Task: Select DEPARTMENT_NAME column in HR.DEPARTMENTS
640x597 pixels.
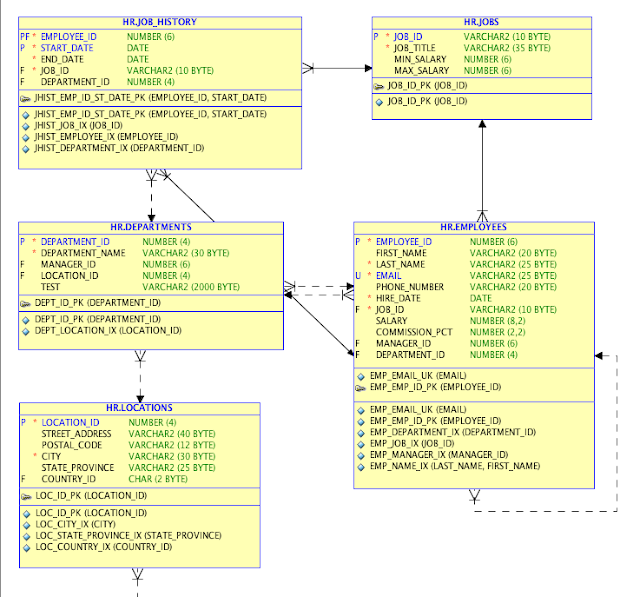Action: coord(83,253)
